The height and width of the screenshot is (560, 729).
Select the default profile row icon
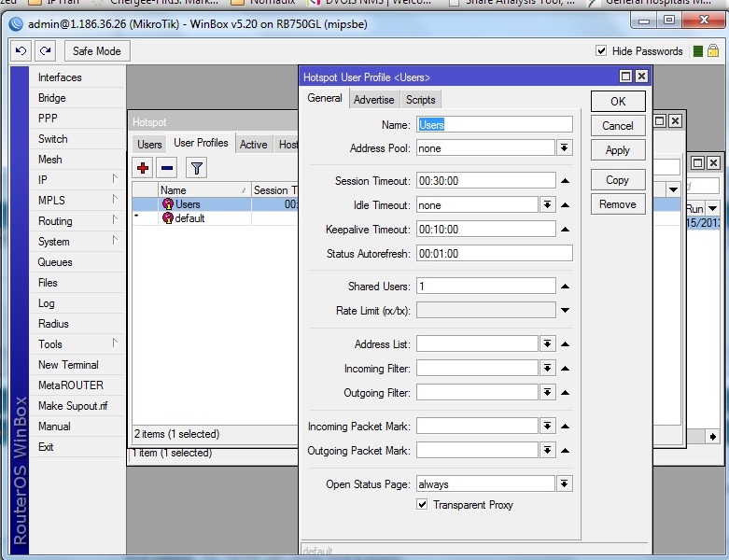(x=167, y=218)
